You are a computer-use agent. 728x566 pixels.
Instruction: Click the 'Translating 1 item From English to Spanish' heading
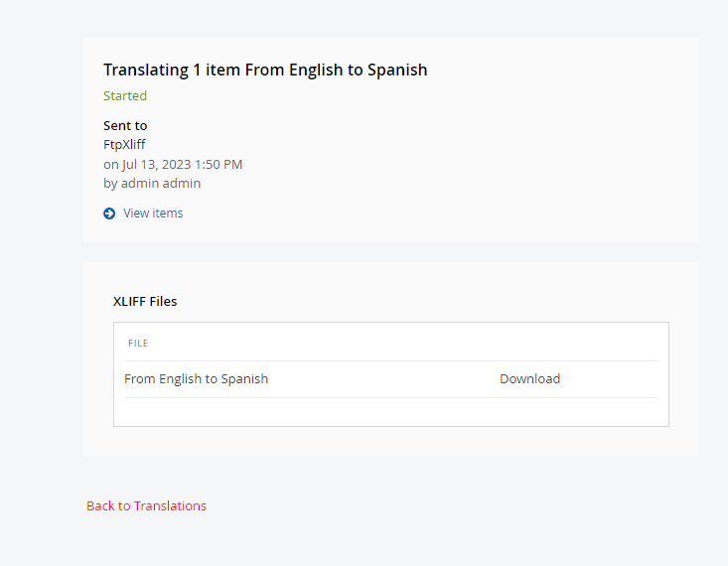pyautogui.click(x=265, y=70)
